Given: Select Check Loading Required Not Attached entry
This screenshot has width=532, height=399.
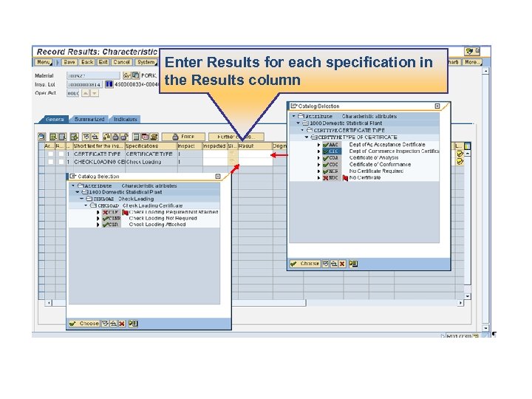Looking at the screenshot, I should coord(174,212).
